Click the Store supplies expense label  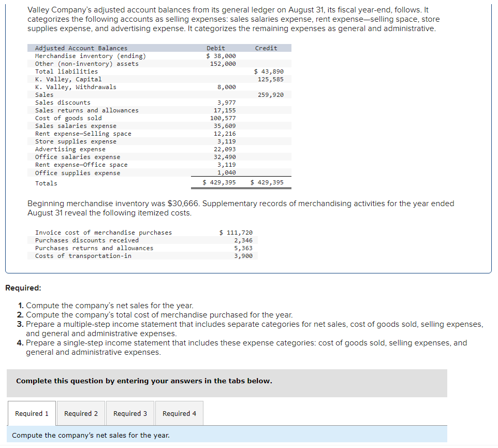tap(76, 141)
